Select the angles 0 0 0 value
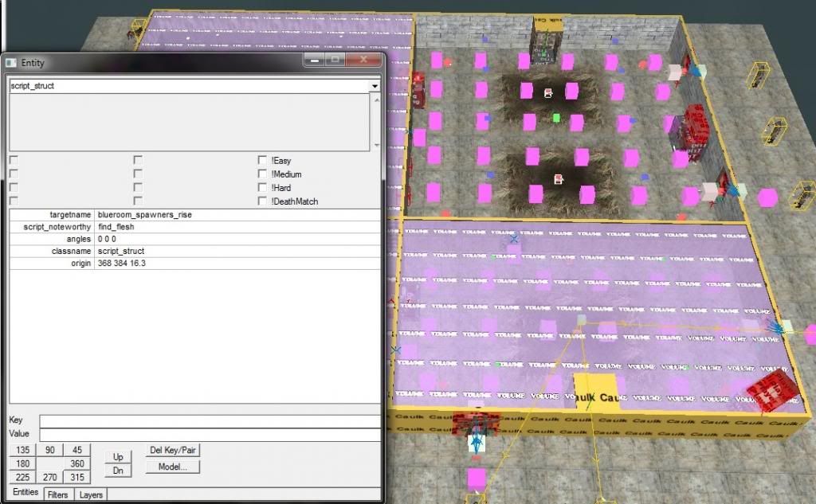 [107, 239]
